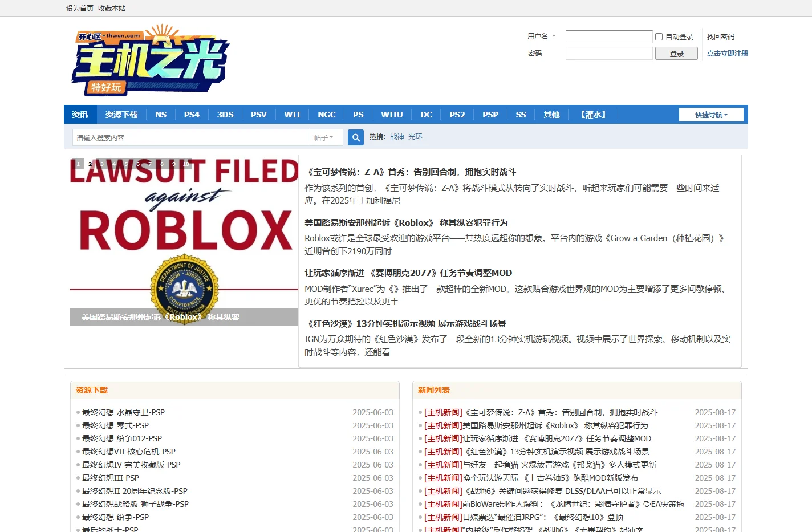Focus the 密码 password input field
This screenshot has height=532, width=812.
609,53
